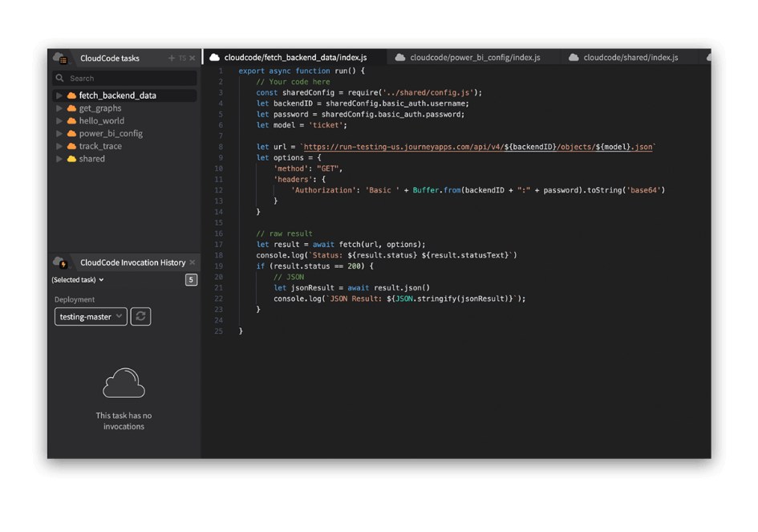Click 'This task has no invocations' text

coord(124,420)
